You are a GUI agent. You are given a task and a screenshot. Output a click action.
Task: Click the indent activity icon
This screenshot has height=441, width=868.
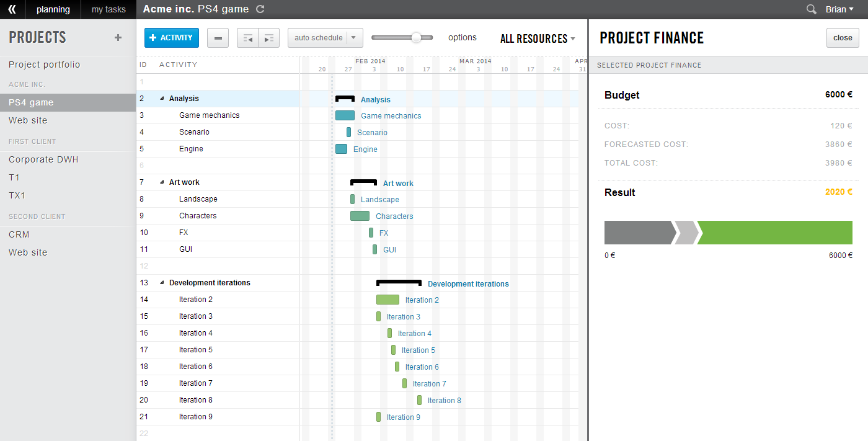pyautogui.click(x=269, y=38)
